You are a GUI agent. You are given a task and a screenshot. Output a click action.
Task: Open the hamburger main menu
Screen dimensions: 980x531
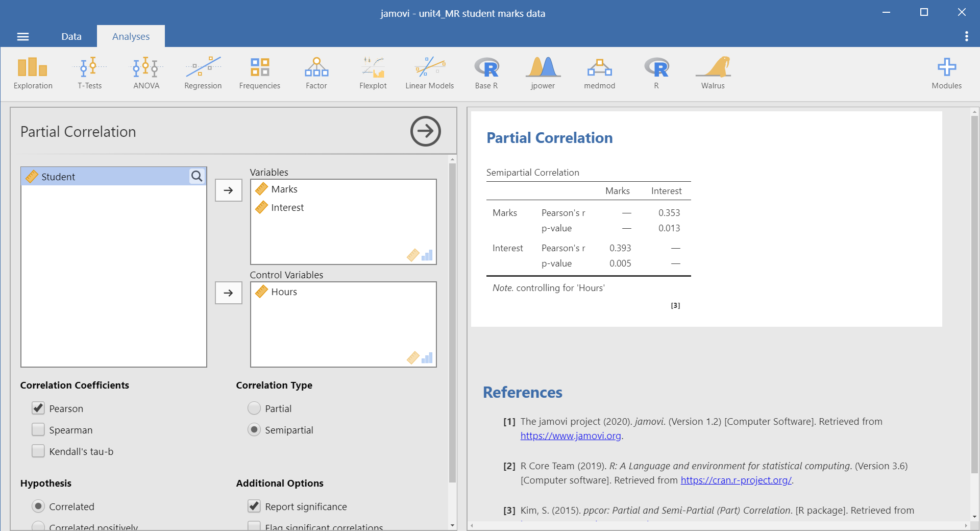(x=23, y=37)
